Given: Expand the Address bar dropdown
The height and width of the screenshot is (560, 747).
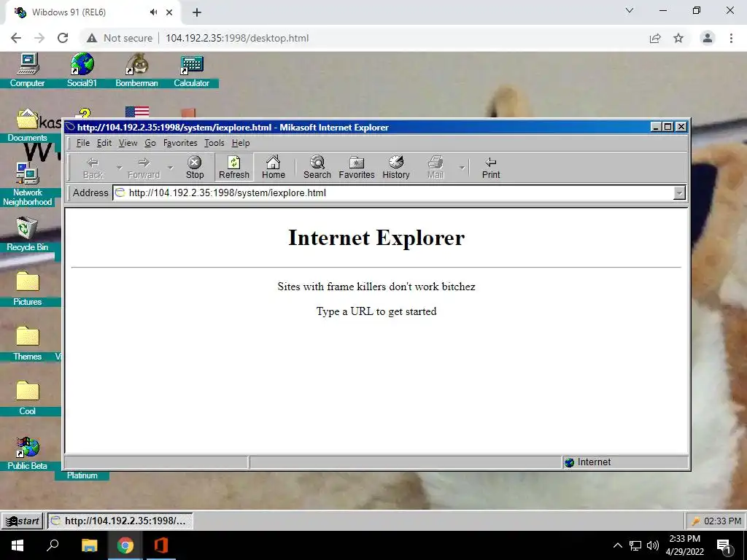Looking at the screenshot, I should (x=679, y=192).
